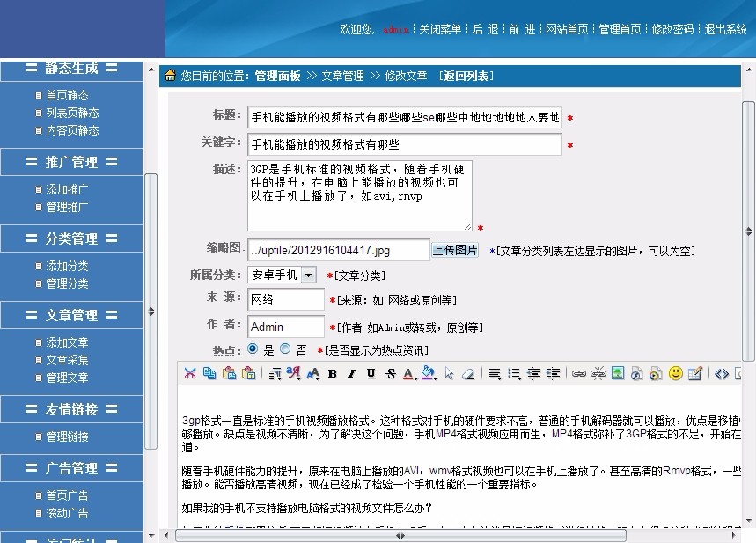This screenshot has width=756, height=543.
Task: Open the text alignment icon menu
Action: pyautogui.click(x=495, y=374)
